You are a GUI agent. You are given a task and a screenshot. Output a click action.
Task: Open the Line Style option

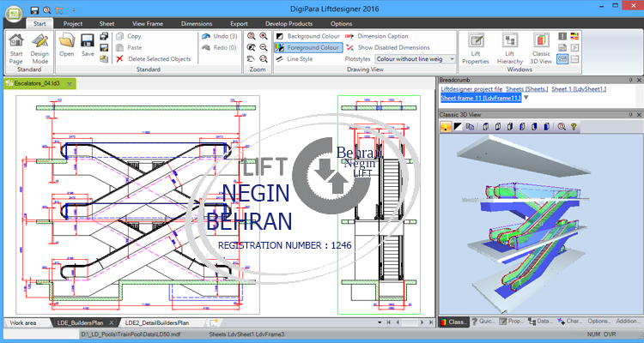tap(295, 59)
